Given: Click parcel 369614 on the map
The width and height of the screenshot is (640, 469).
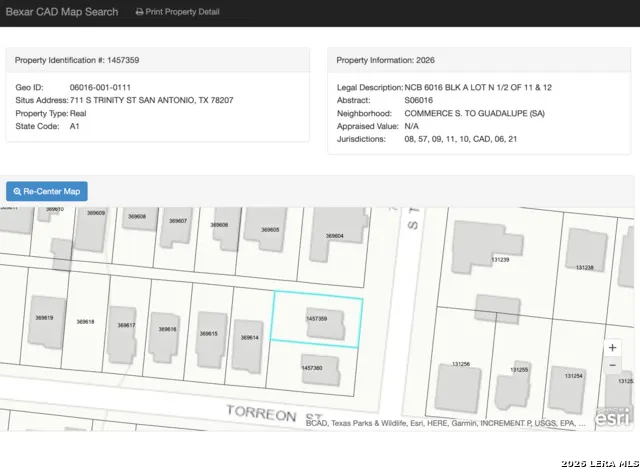Looking at the screenshot, I should [250, 338].
